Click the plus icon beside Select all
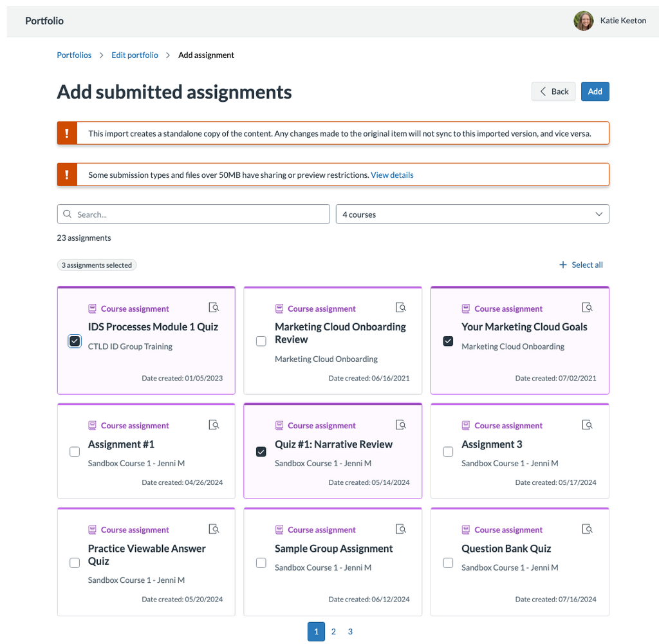The image size is (659, 644). tap(562, 265)
